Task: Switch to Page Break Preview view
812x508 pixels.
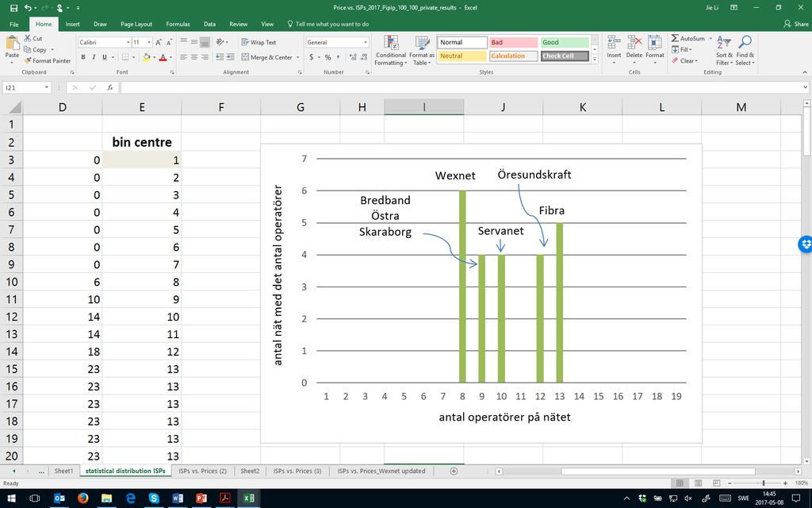Action: coord(716,483)
